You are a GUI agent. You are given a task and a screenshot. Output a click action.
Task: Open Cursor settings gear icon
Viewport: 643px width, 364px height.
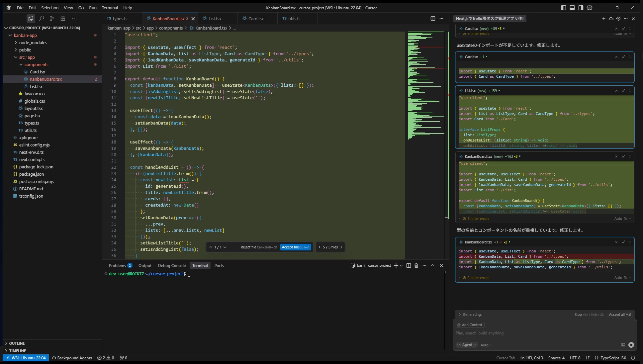pos(590,8)
